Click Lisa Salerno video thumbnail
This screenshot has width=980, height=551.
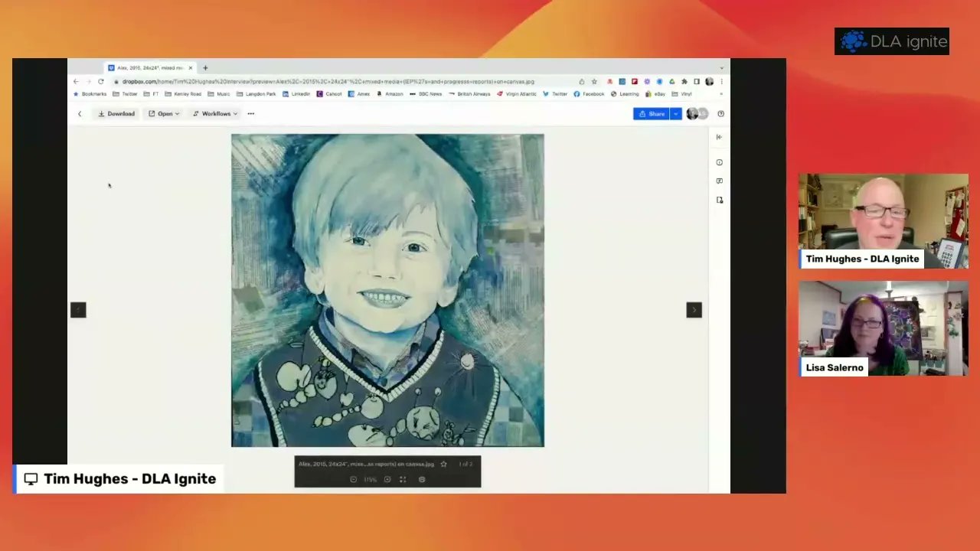pyautogui.click(x=884, y=328)
